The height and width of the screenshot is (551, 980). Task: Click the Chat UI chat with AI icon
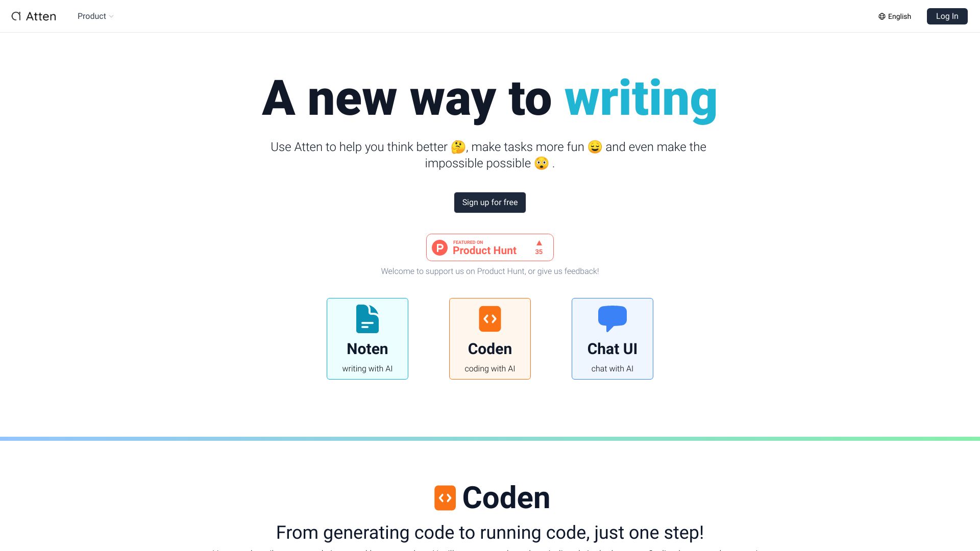612,318
